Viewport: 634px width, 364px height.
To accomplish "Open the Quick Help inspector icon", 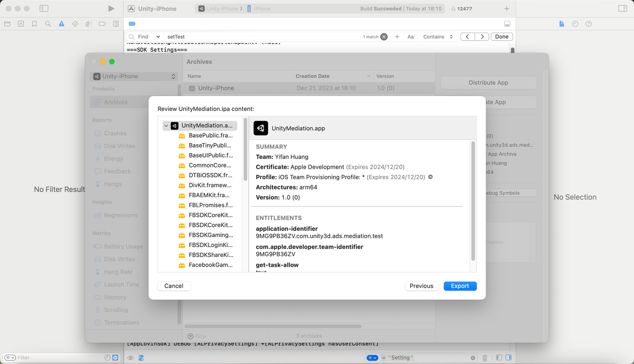I will click(588, 24).
